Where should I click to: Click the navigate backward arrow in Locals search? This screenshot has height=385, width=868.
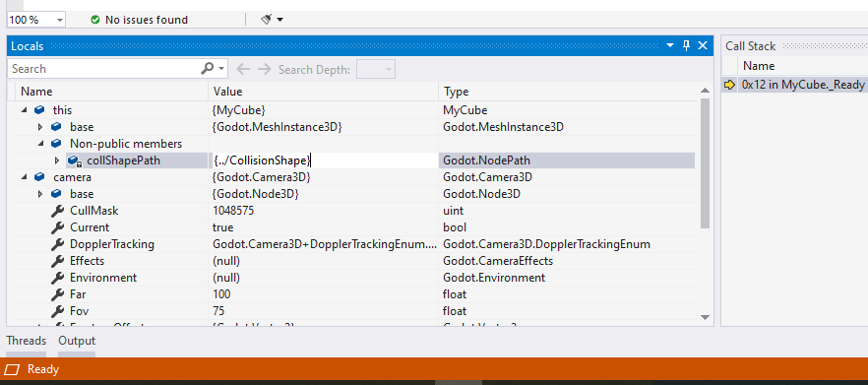tap(243, 69)
